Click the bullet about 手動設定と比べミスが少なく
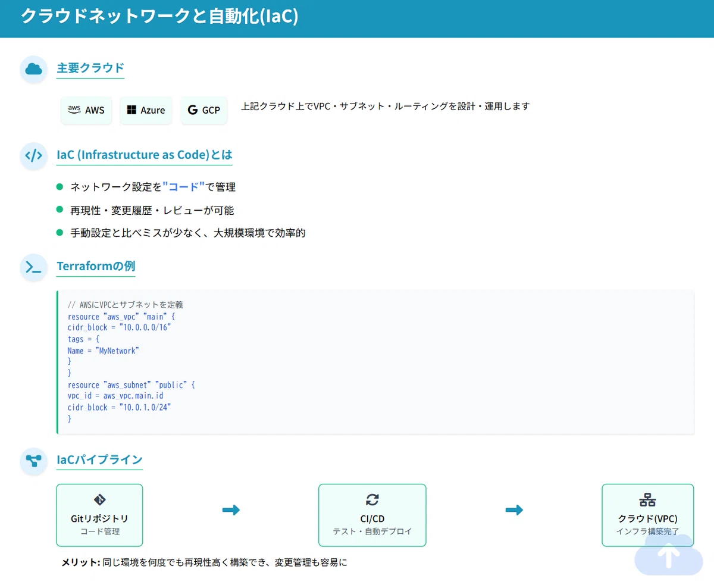The width and height of the screenshot is (714, 588). pos(188,233)
